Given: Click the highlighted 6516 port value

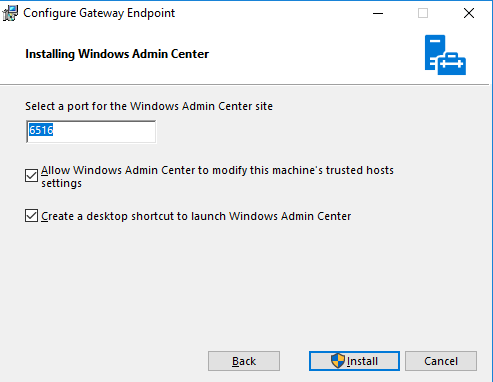Looking at the screenshot, I should coord(41,130).
